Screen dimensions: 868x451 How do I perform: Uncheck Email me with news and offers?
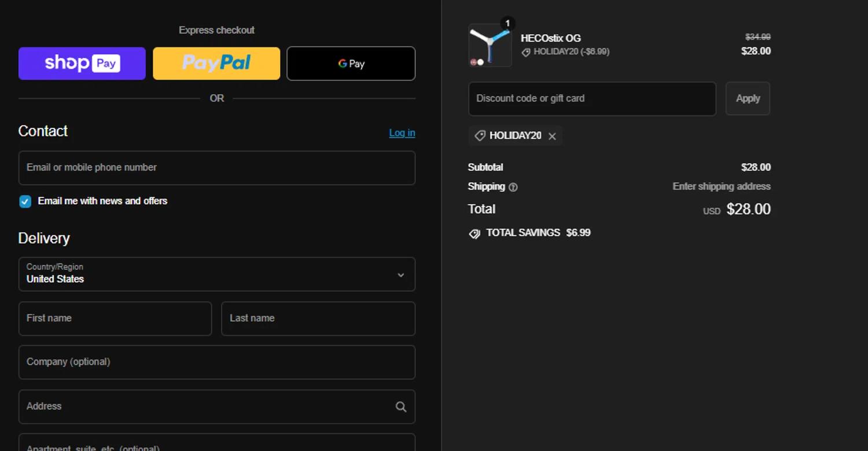(x=25, y=201)
